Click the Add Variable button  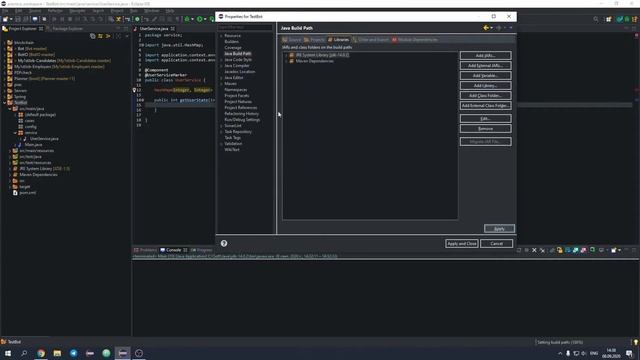[485, 76]
